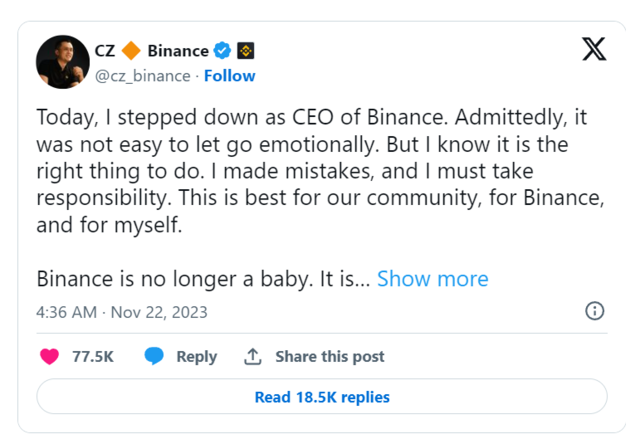Click the Reply text label
640x444 pixels.
(196, 357)
